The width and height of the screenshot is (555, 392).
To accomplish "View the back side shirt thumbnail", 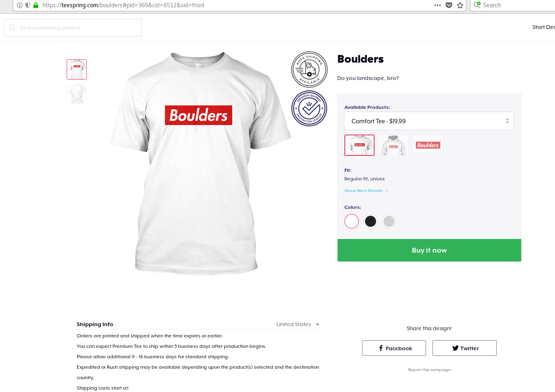I will tap(77, 94).
